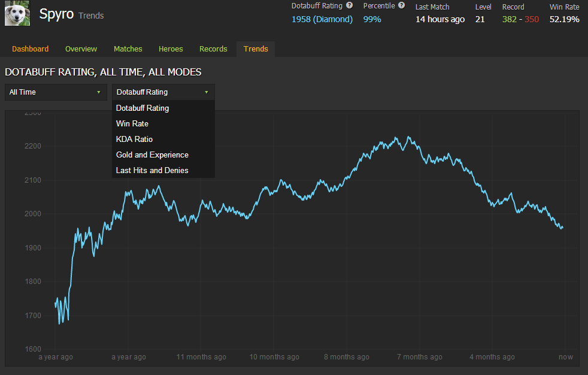The height and width of the screenshot is (375, 588).
Task: Choose KDA Ratio in the metric list
Action: coord(134,140)
